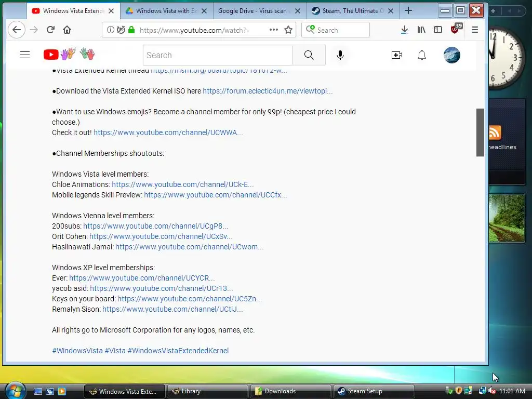Screen dimensions: 532x399
Task: Open Keys on your board channel link
Action: click(190, 299)
